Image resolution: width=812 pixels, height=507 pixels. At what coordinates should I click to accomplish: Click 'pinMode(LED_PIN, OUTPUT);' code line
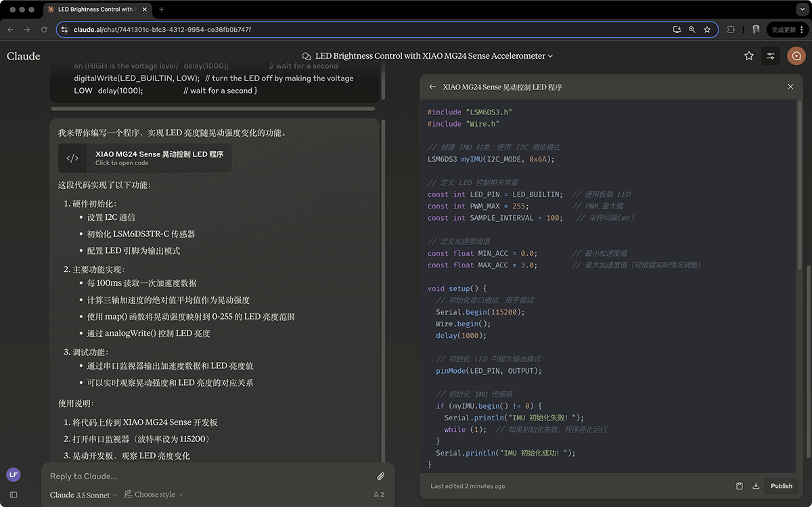489,371
